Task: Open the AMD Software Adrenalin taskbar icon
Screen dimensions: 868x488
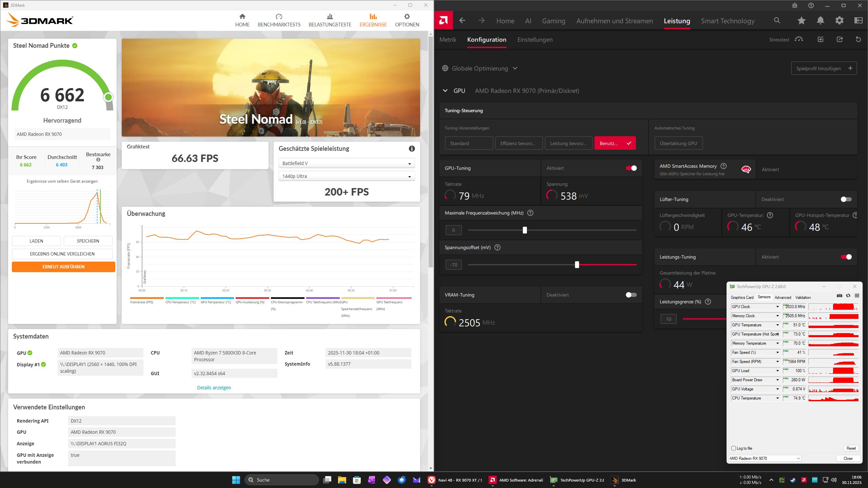Action: pos(492,480)
